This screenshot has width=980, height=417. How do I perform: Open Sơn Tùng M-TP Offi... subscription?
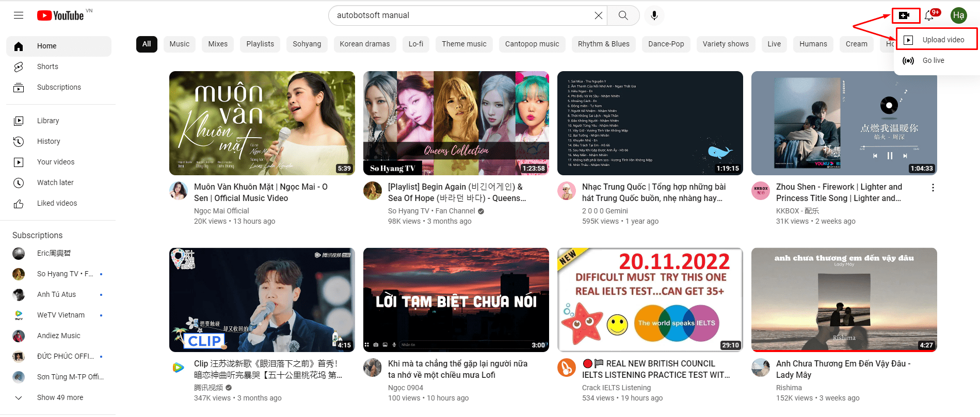tap(59, 377)
